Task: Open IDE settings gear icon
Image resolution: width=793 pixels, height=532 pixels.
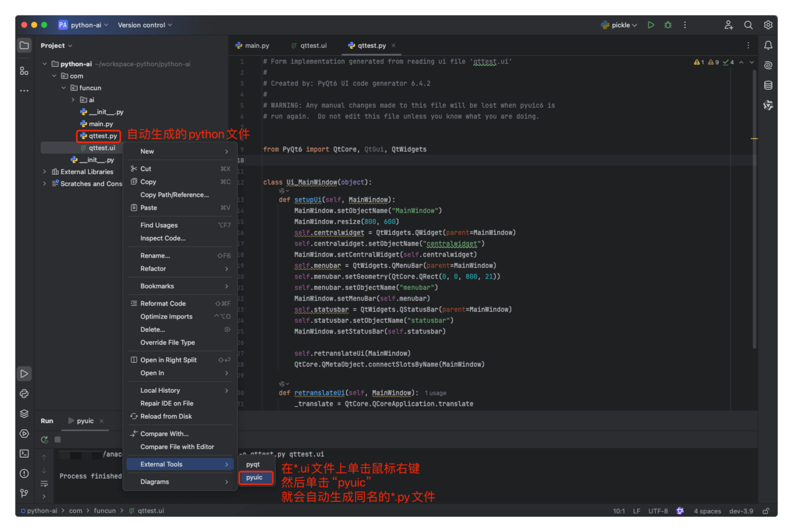Action: coord(768,25)
